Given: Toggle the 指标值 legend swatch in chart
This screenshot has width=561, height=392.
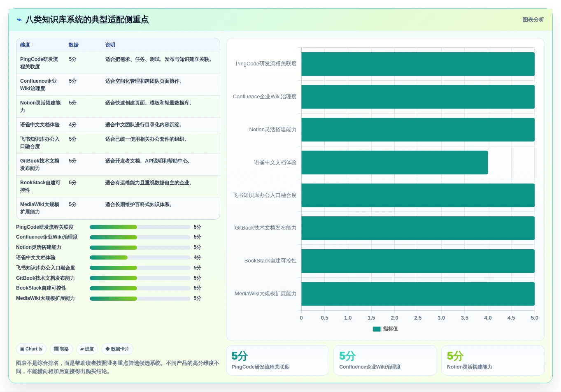Looking at the screenshot, I should [377, 329].
